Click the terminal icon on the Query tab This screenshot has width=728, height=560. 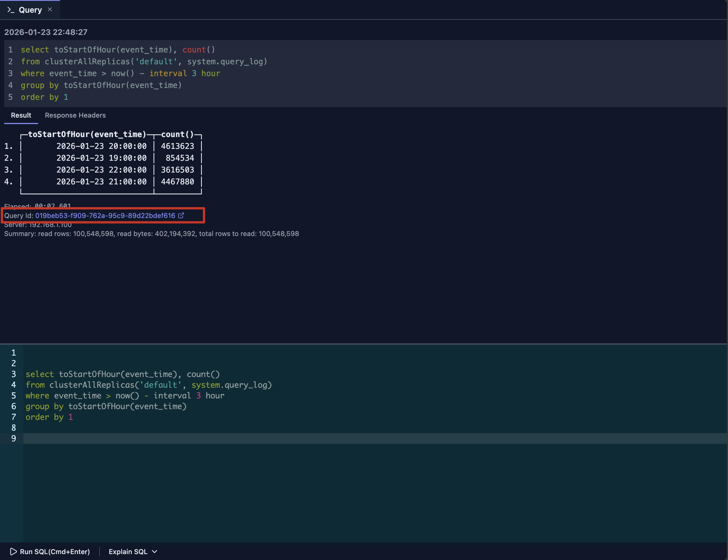10,10
